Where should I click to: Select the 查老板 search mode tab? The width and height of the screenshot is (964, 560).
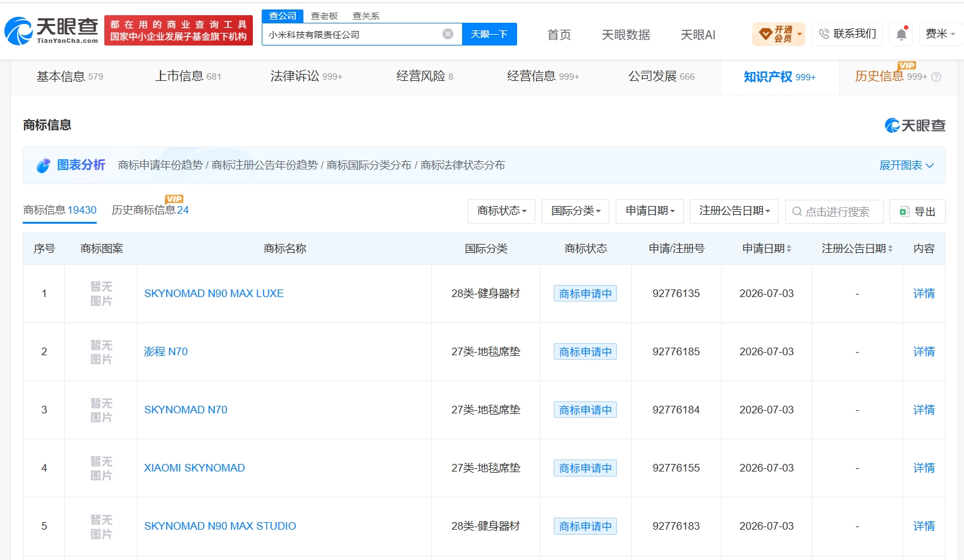[x=324, y=16]
